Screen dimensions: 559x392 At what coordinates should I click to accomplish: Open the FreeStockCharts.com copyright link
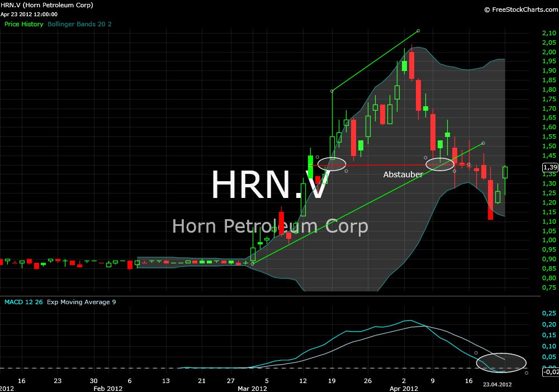521,10
